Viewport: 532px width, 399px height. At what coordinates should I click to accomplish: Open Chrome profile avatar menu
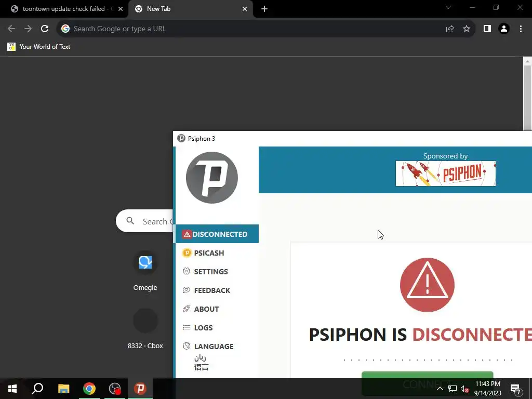click(504, 29)
